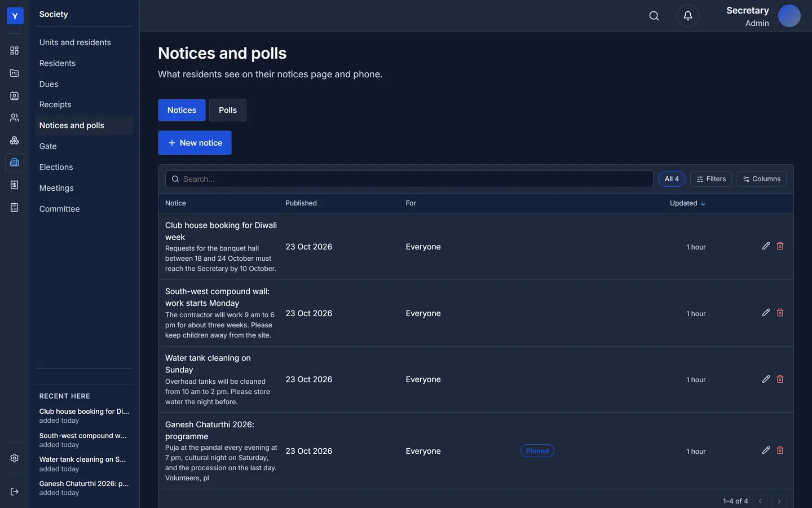Open recent item Ganesh Chaturthi 2026

(84, 488)
